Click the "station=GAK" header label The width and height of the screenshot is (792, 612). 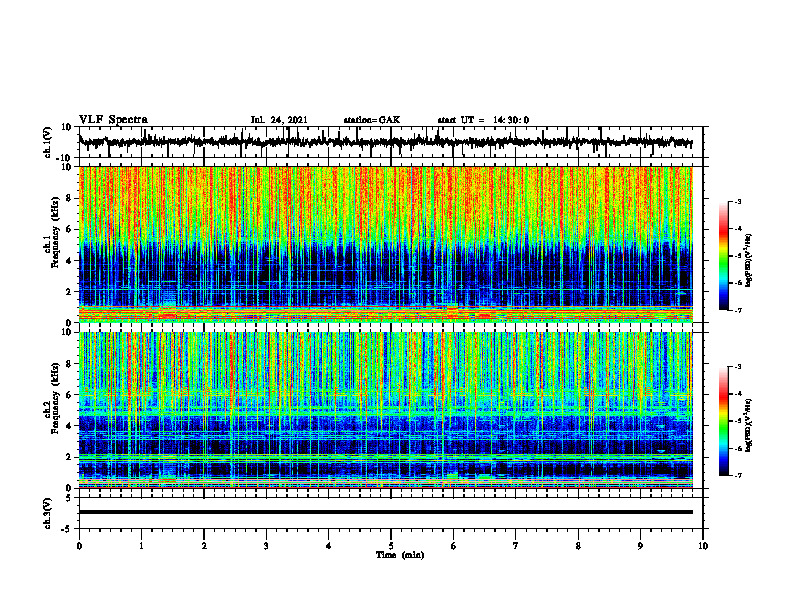click(372, 120)
